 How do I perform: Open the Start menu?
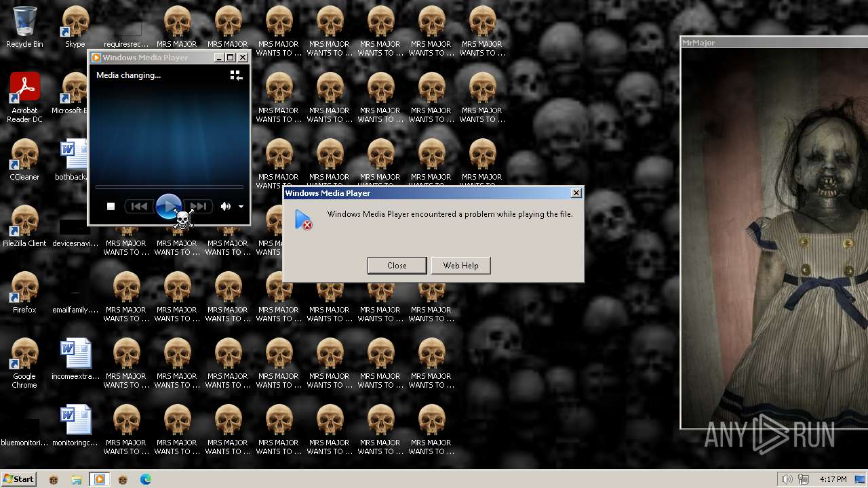[x=18, y=479]
